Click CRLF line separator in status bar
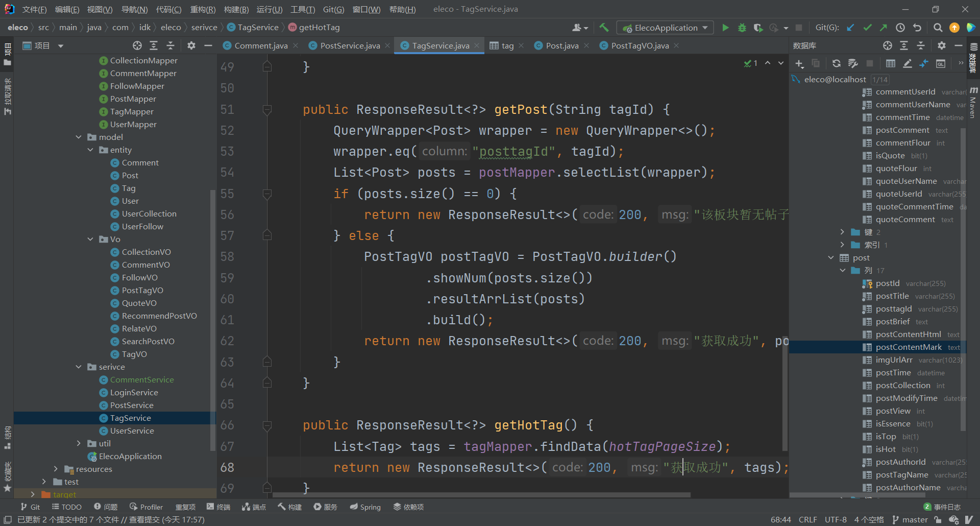The width and height of the screenshot is (980, 526). [808, 519]
